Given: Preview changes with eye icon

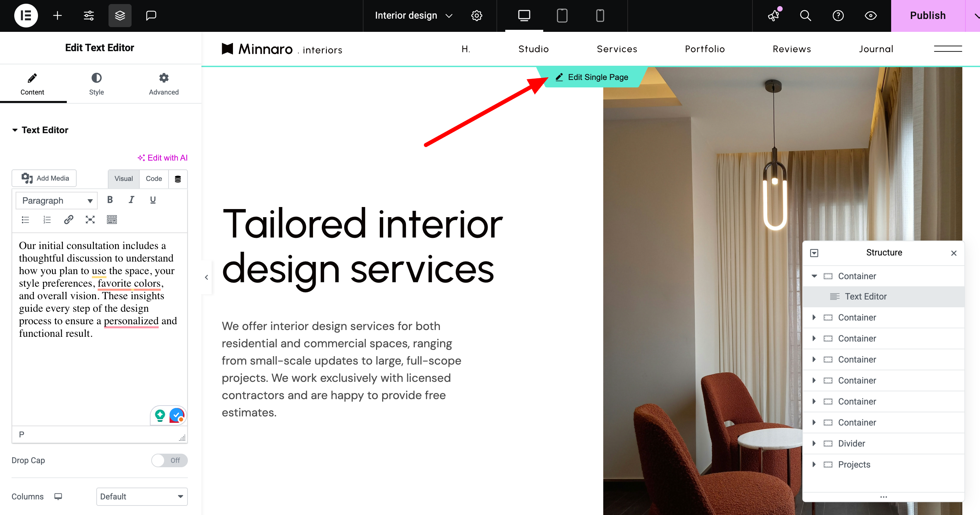Looking at the screenshot, I should tap(870, 16).
